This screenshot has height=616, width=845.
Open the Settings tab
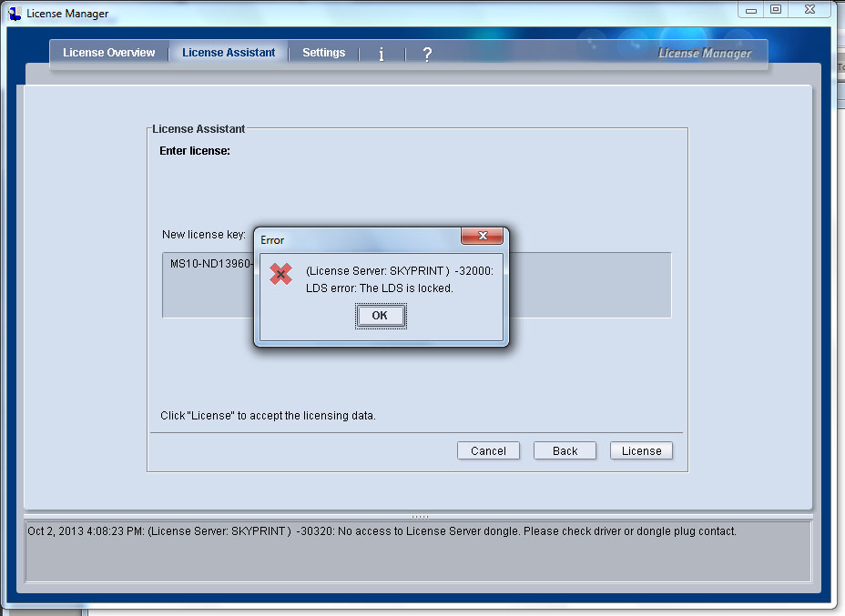click(x=323, y=53)
